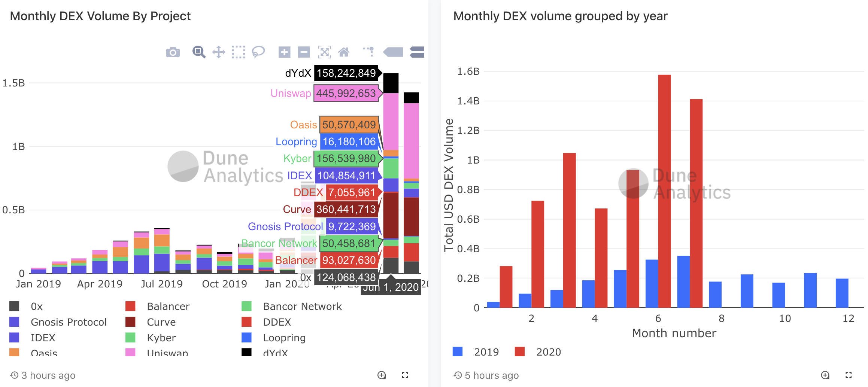Viewport: 868px width, 387px height.
Task: Open project chart in fullscreen
Action: coord(405,375)
